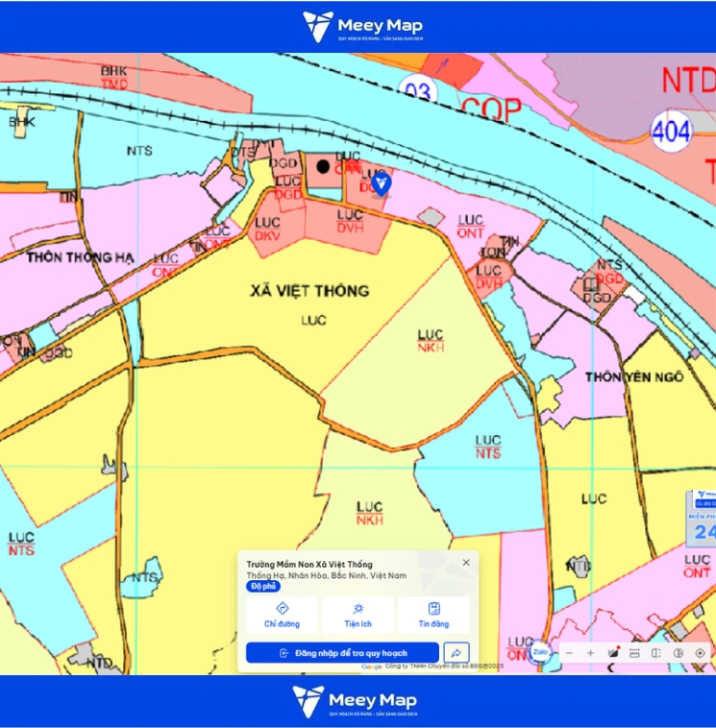Collapse the map toolbar with the chevron
Viewport: 716px width, 728px height.
pyautogui.click(x=611, y=668)
